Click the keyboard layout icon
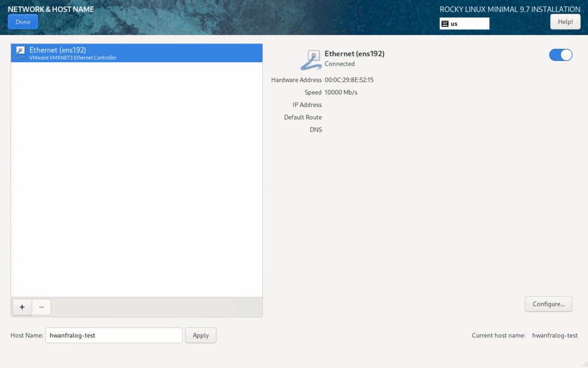This screenshot has height=368, width=588. click(x=445, y=24)
